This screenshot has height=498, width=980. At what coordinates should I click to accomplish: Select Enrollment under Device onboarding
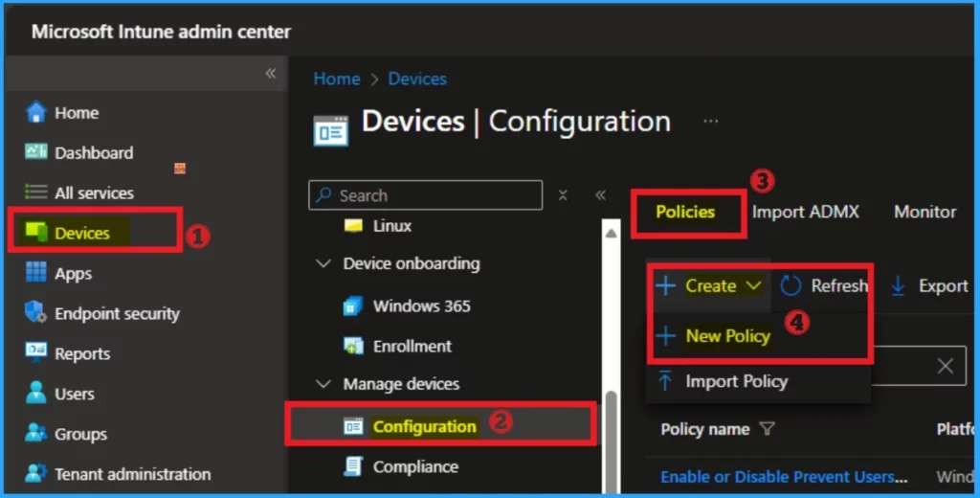click(x=412, y=346)
